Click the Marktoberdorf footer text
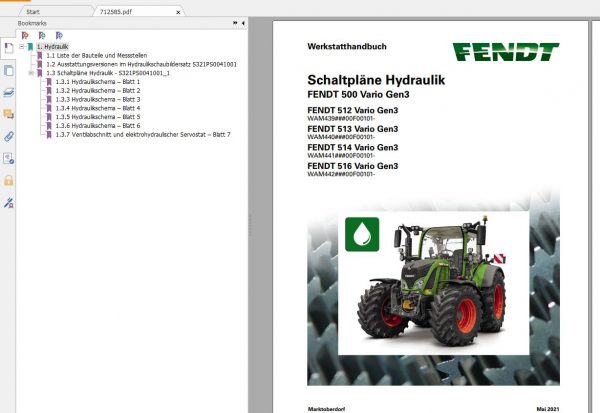Image resolution: width=600 pixels, height=413 pixels. (326, 409)
